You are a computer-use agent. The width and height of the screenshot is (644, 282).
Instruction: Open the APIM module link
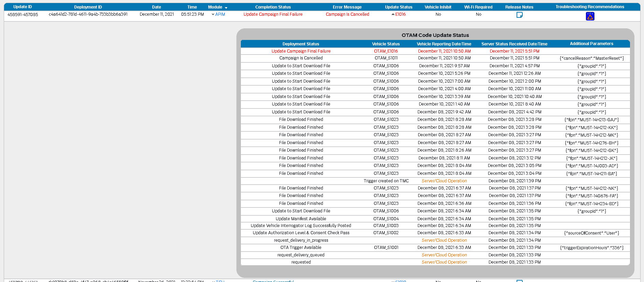coord(220,14)
